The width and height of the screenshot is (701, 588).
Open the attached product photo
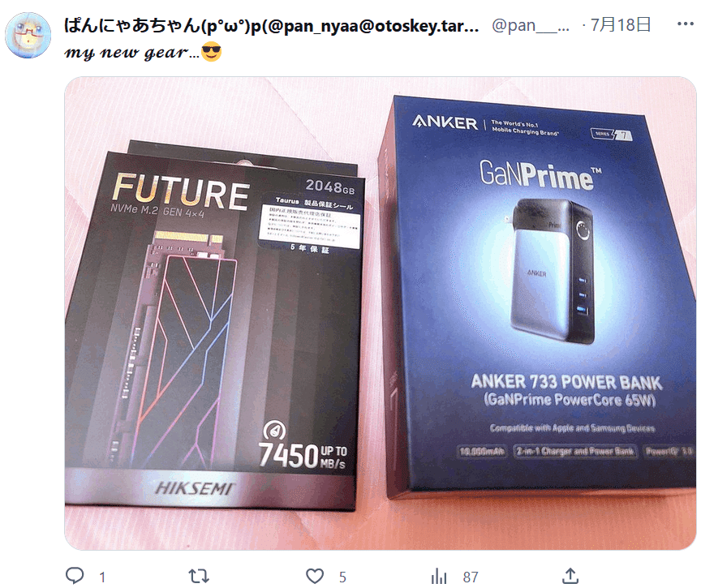pyautogui.click(x=381, y=313)
